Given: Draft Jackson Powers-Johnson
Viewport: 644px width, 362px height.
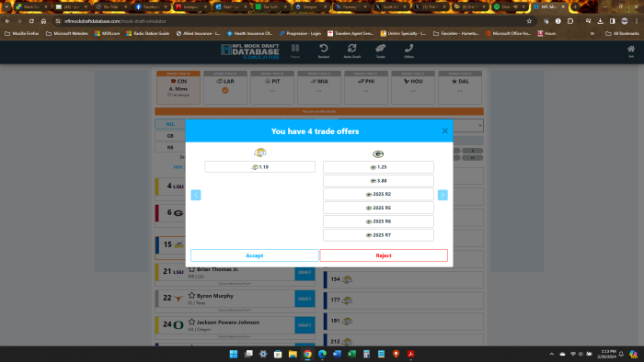Looking at the screenshot, I should click(x=305, y=325).
